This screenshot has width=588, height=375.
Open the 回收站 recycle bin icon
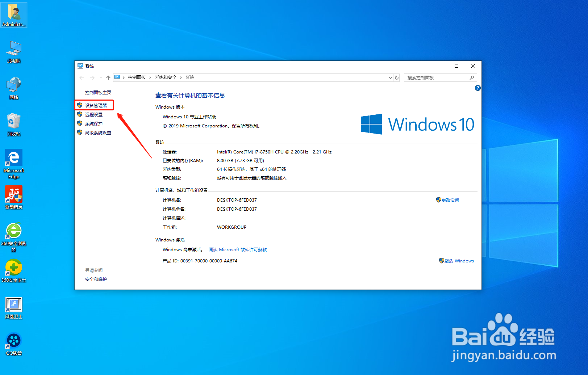pyautogui.click(x=14, y=125)
